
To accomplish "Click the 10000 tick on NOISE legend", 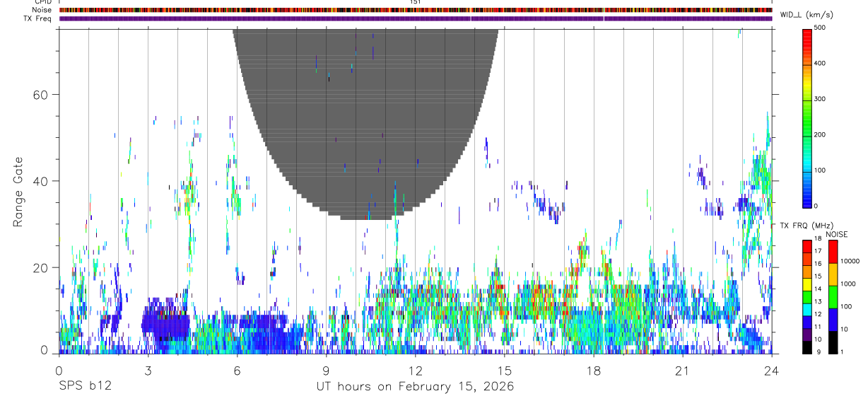I will coord(850,261).
